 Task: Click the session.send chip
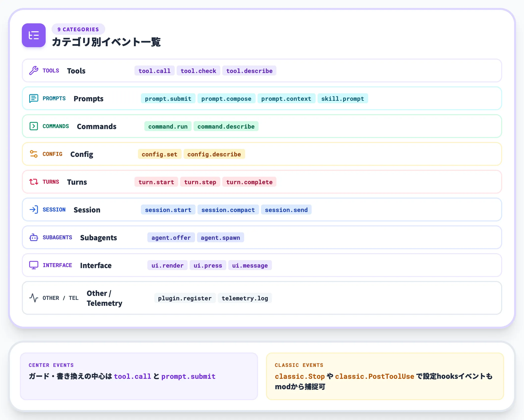(x=286, y=210)
